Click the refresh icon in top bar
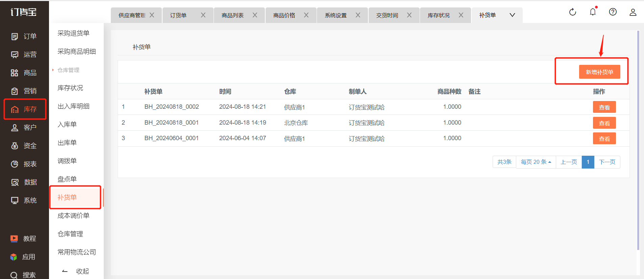This screenshot has width=644, height=279. pyautogui.click(x=572, y=12)
